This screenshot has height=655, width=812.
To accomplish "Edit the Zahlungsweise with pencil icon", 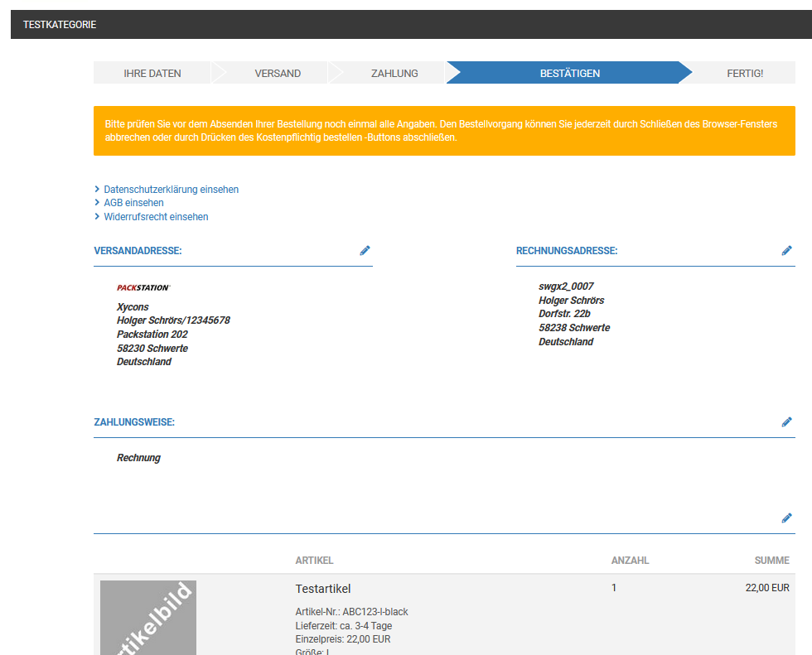I will pos(786,421).
